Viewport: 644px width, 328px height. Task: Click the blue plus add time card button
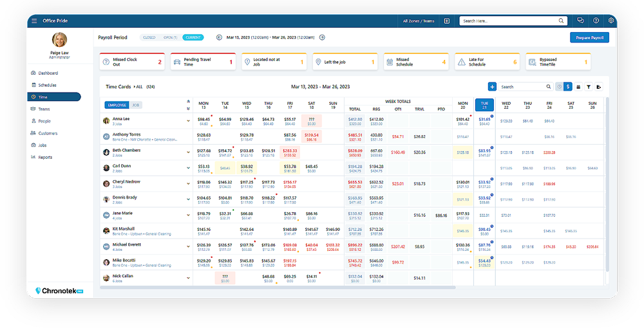click(492, 86)
